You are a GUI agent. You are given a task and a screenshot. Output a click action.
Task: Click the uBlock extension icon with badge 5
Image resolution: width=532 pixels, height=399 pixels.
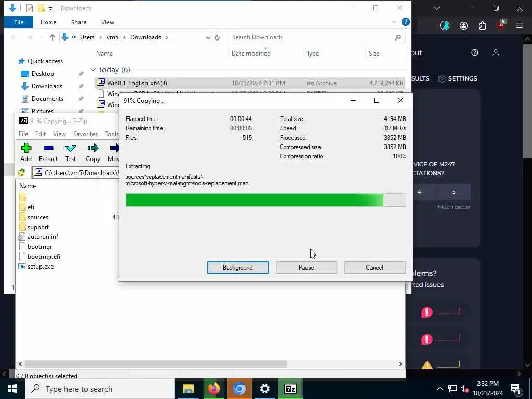(501, 25)
